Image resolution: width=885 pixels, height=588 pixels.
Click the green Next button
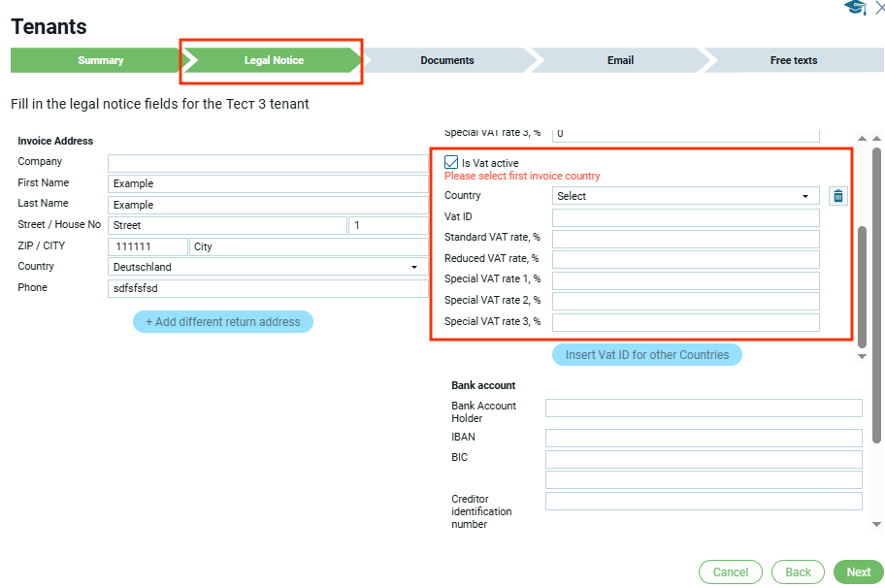[858, 572]
